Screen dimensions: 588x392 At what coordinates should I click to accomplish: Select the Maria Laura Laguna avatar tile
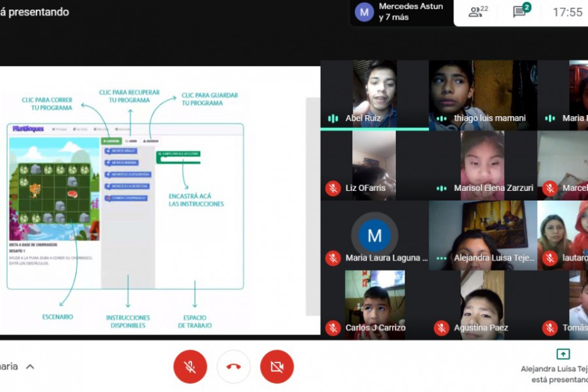(x=374, y=235)
